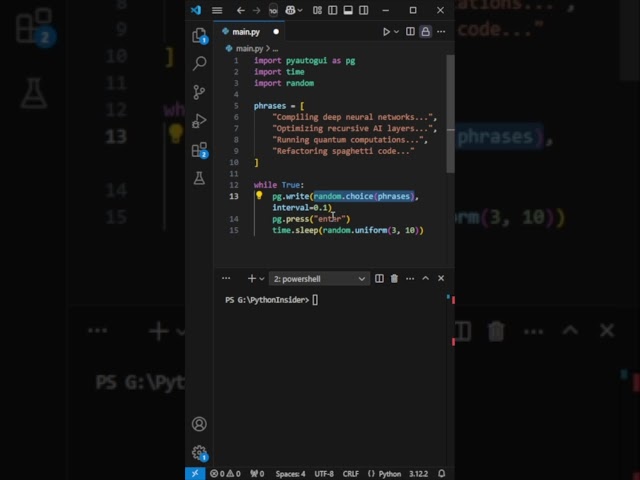
Task: Select Python interpreter '3.12.2'
Action: 419,474
